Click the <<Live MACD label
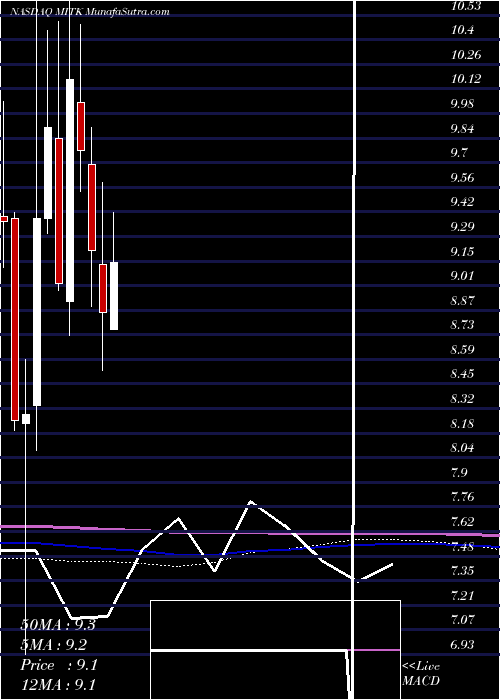The width and height of the screenshot is (500, 700). tap(421, 674)
